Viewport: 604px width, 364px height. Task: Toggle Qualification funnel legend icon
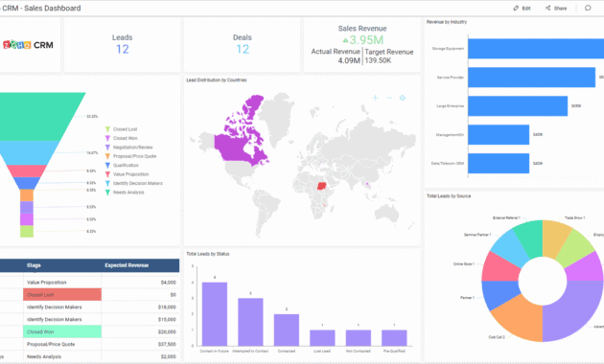point(107,166)
